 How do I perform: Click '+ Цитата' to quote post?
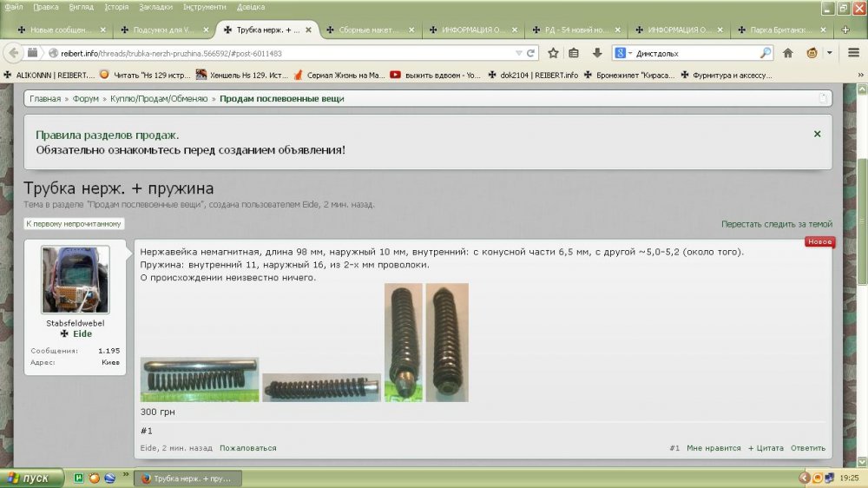click(x=766, y=447)
